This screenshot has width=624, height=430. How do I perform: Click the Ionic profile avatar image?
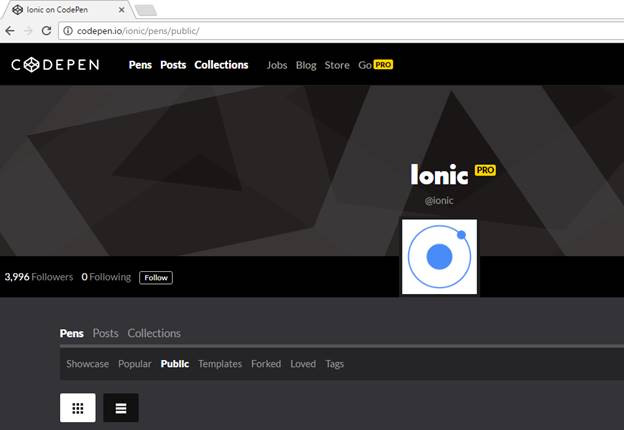(439, 257)
